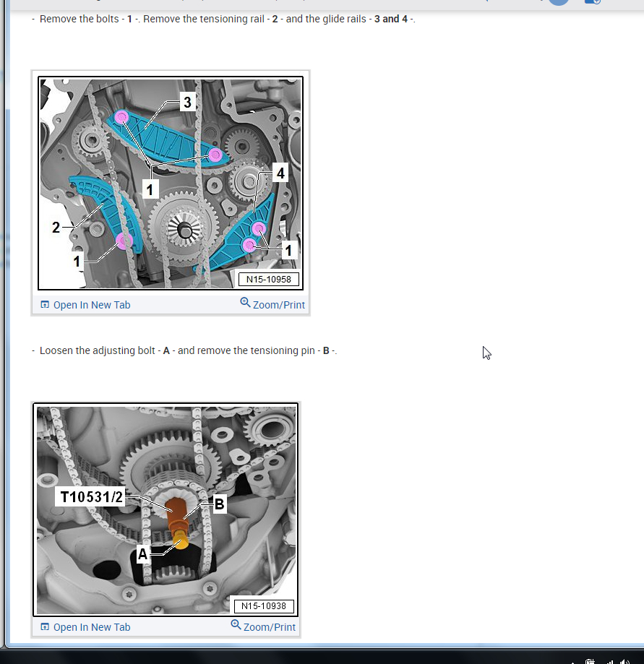Click the tensioning pin T10531/2 diagram
Image resolution: width=644 pixels, height=664 pixels.
tap(166, 510)
